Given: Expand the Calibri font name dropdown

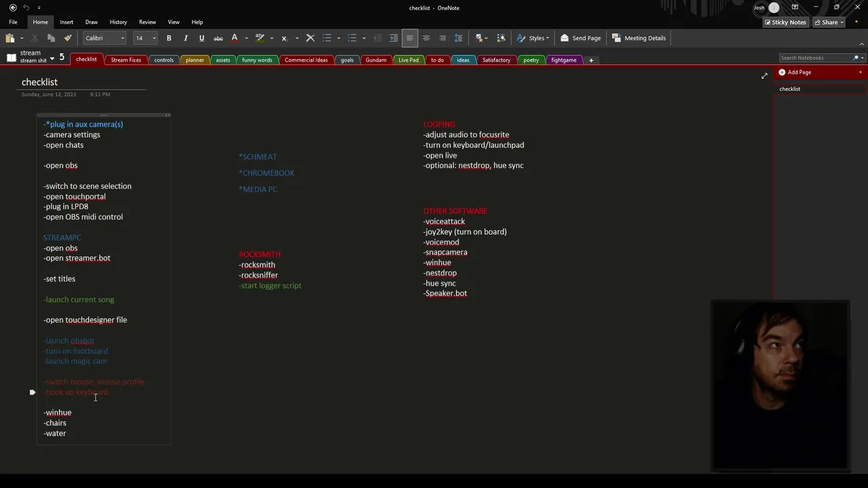Looking at the screenshot, I should pyautogui.click(x=122, y=39).
